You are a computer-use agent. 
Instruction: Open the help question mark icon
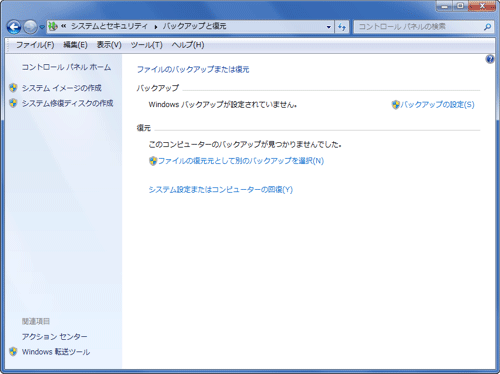(x=490, y=59)
